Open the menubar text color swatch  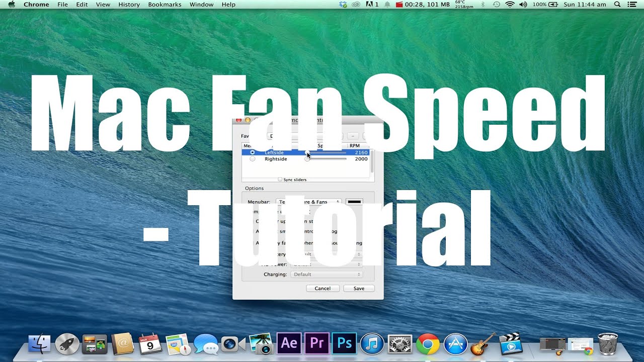(x=354, y=202)
